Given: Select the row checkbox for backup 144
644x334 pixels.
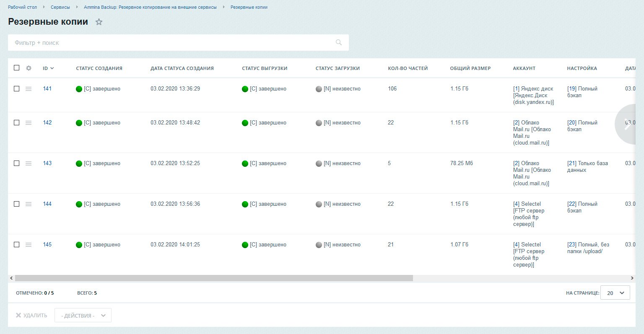Looking at the screenshot, I should [x=16, y=204].
